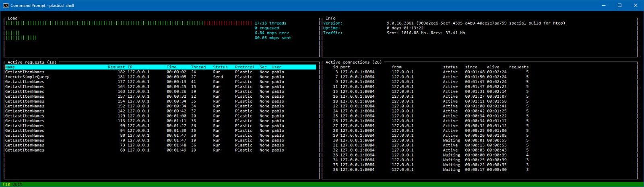
Task: Click the "since" column header
Action: tap(471, 67)
